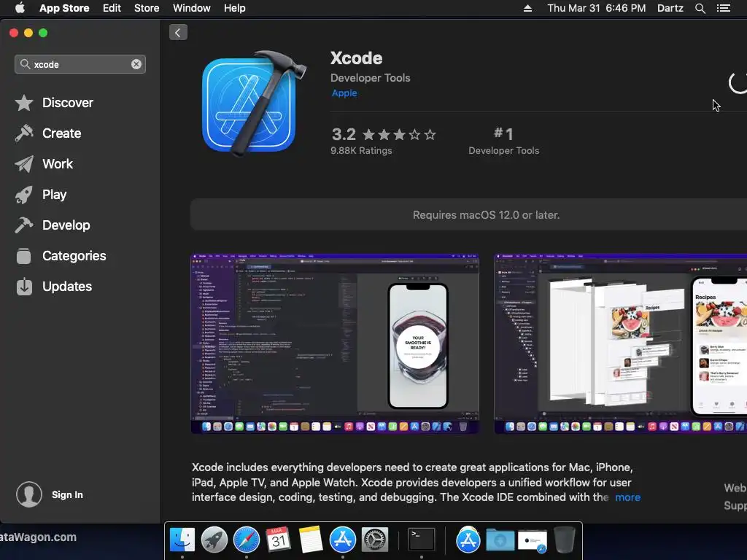Open the Edit menu
Screen dimensions: 747x560
click(112, 8)
